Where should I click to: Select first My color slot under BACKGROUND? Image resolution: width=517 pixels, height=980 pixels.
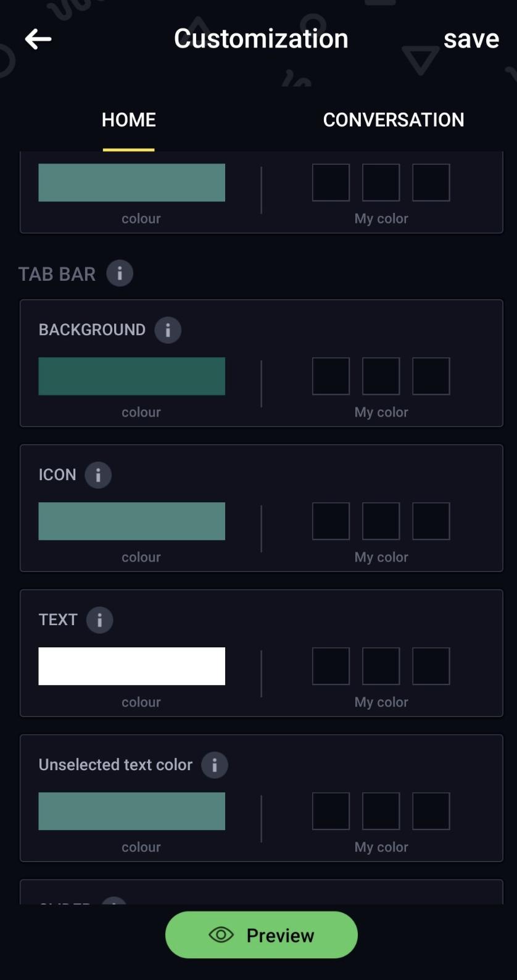pos(331,376)
